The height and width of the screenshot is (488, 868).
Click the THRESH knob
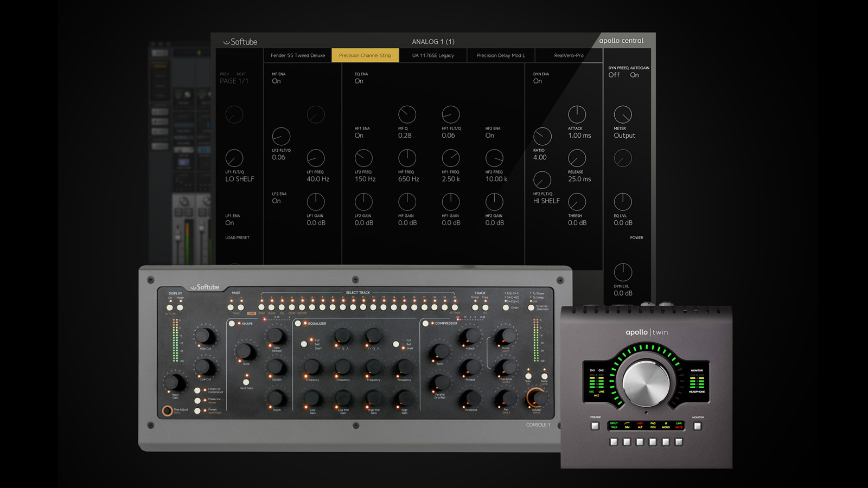(x=577, y=202)
